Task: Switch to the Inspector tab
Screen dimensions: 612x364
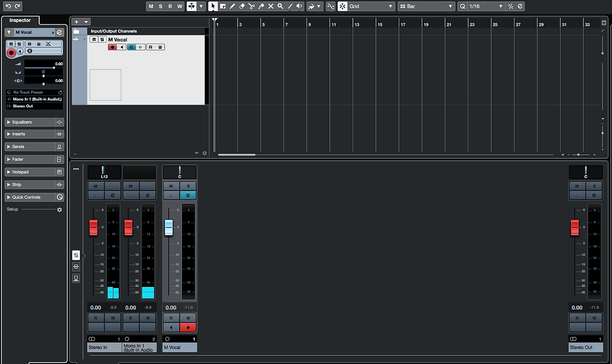Action: point(20,21)
